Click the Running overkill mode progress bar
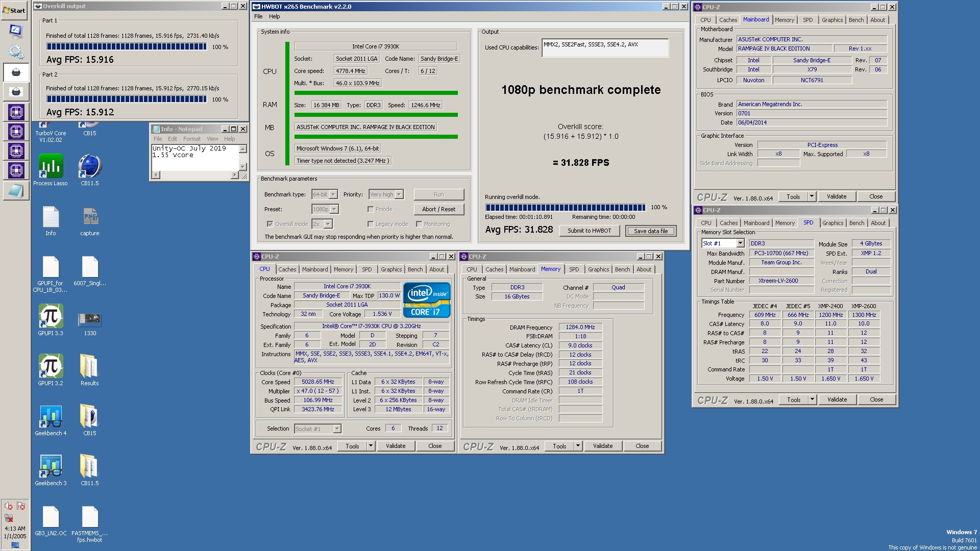Image resolution: width=980 pixels, height=551 pixels. (566, 208)
